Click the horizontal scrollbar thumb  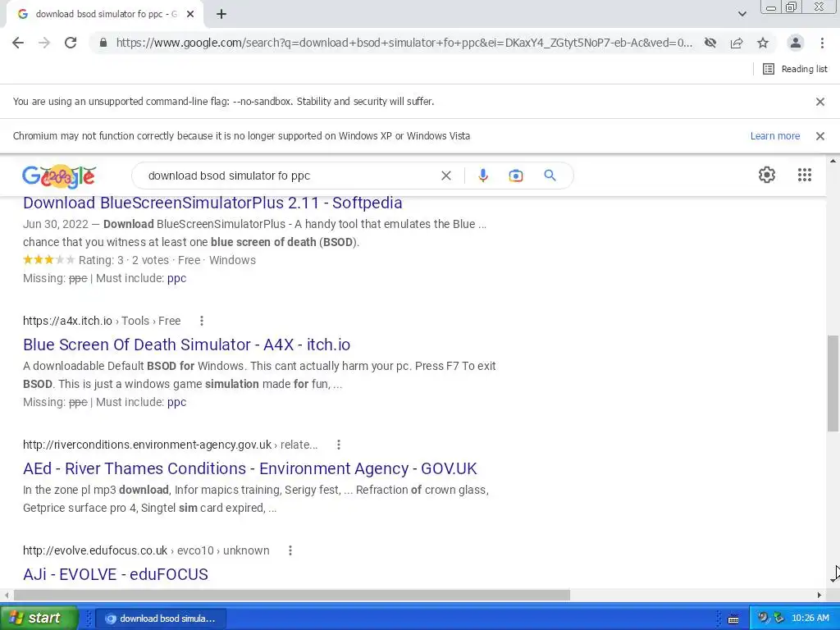tap(292, 596)
